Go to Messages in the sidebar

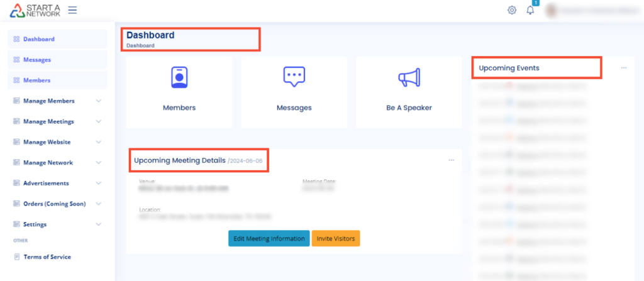point(37,60)
